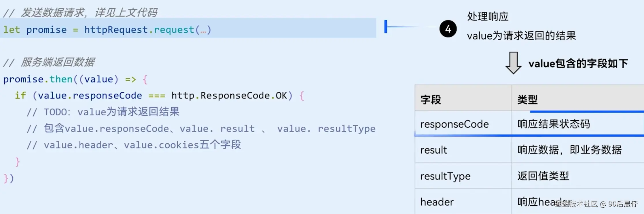Click the '响应数据，即业务数据' description cell
Screen dimensions: 644x214
pyautogui.click(x=569, y=150)
